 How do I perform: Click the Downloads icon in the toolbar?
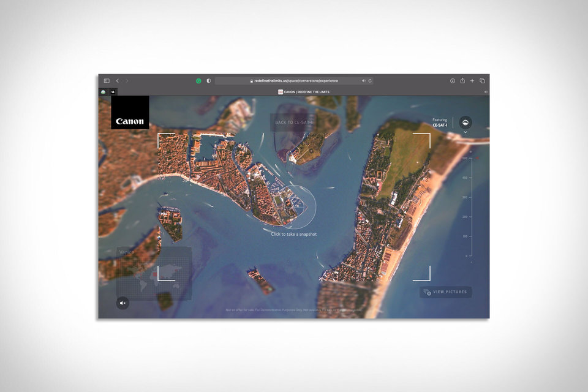click(x=453, y=80)
